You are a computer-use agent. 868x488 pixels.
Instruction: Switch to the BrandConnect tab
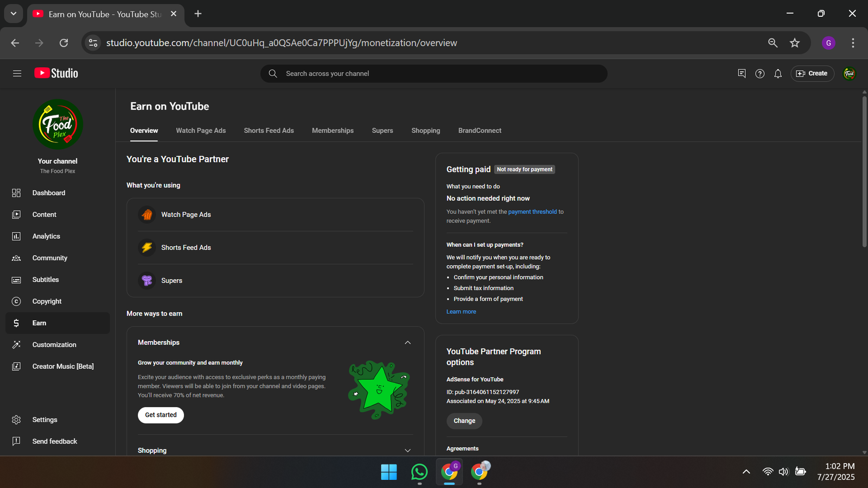(x=480, y=131)
